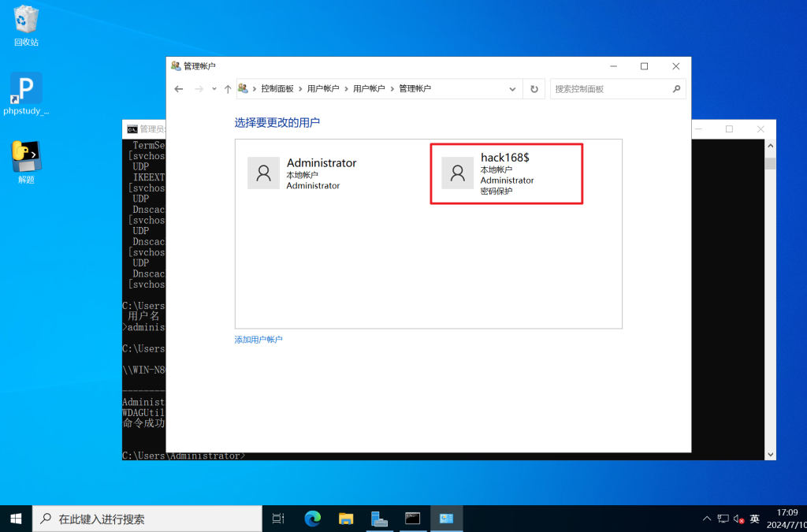Click 控制面板 in the breadcrumb path

pos(277,89)
